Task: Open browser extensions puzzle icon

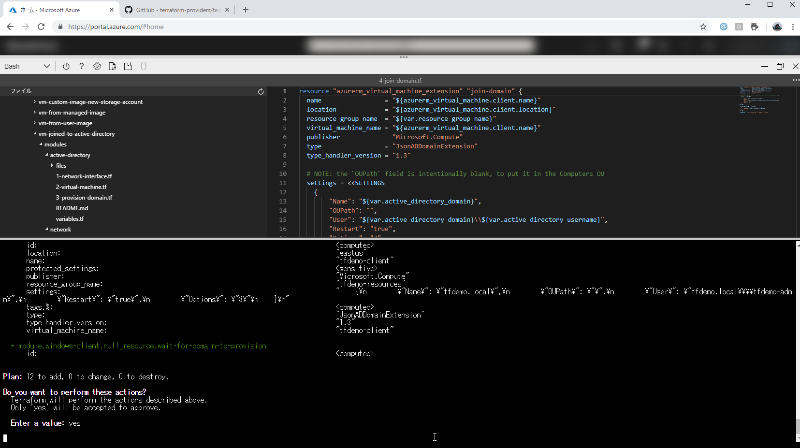Action: [x=755, y=27]
